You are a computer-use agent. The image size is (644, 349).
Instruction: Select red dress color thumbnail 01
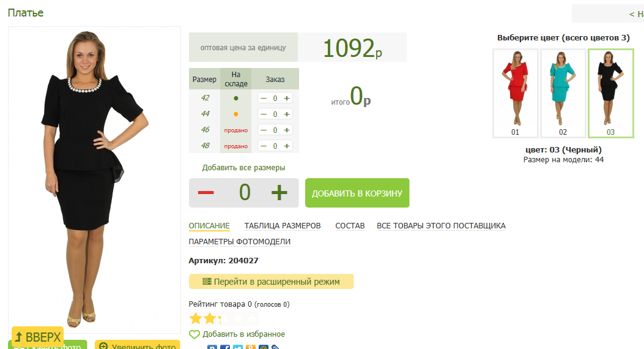click(516, 93)
